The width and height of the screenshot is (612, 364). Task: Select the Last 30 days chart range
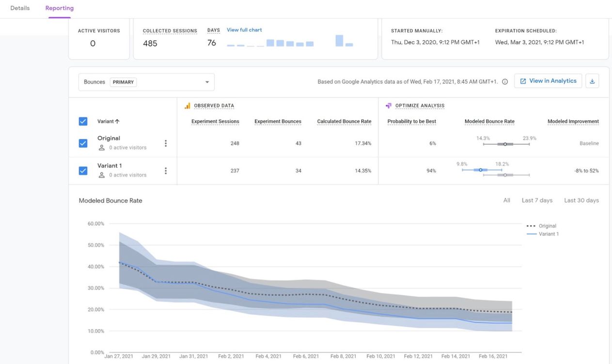pos(581,200)
